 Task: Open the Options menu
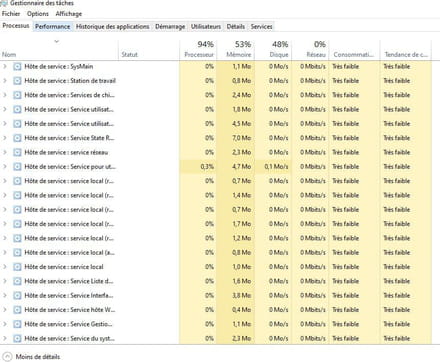click(x=38, y=14)
